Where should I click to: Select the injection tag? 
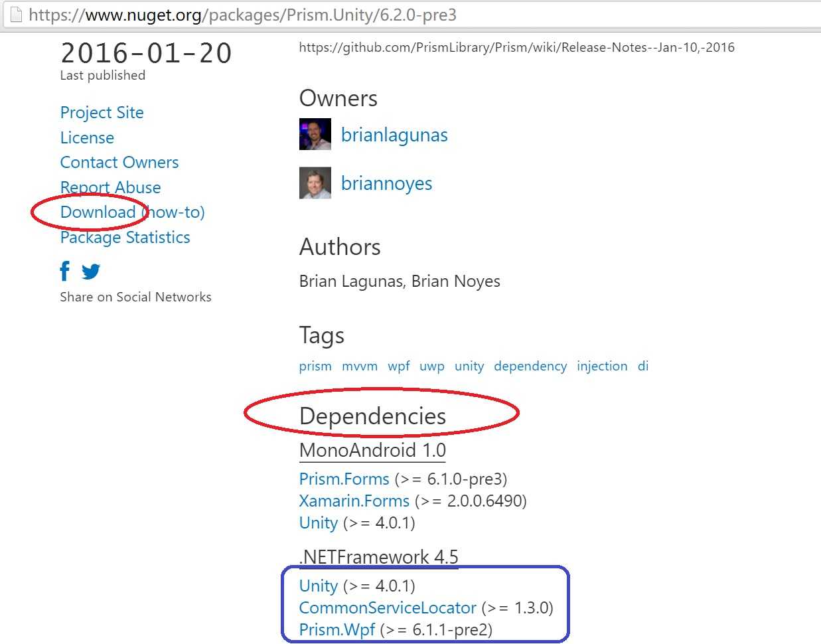(x=602, y=366)
